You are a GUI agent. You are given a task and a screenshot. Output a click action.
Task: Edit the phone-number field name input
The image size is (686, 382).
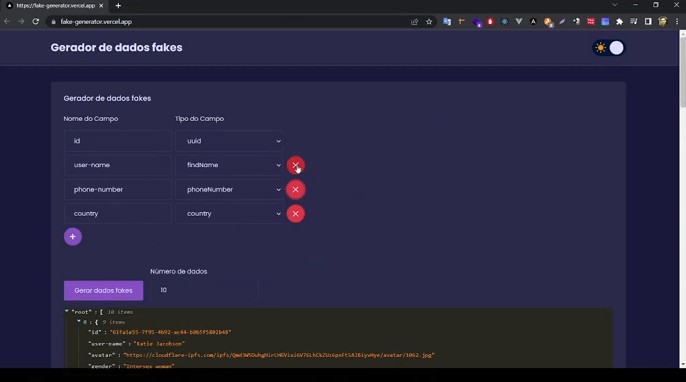tap(117, 189)
